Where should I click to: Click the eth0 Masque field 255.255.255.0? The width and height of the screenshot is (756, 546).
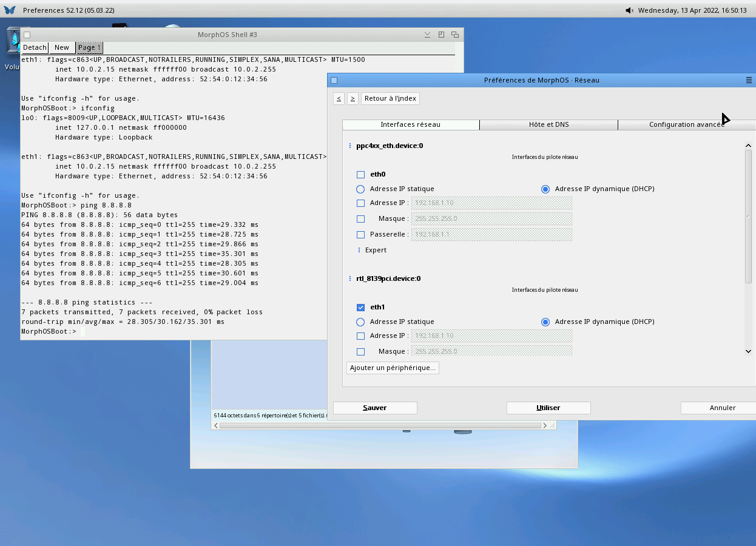click(491, 219)
